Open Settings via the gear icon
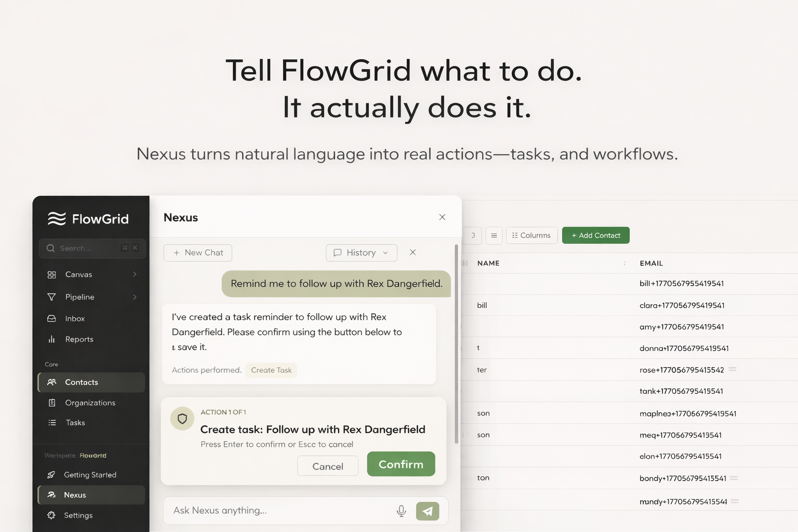 51,515
